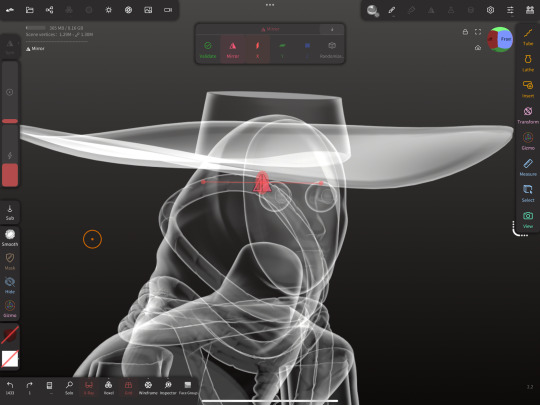Adjust the intensity slider red bar
The width and height of the screenshot is (540, 405).
pyautogui.click(x=10, y=175)
